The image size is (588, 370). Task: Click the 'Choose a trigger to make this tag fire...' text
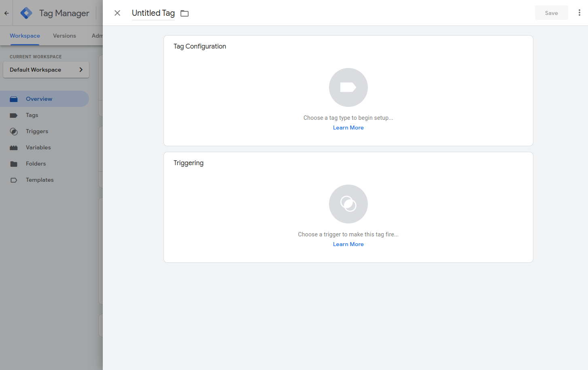(348, 234)
